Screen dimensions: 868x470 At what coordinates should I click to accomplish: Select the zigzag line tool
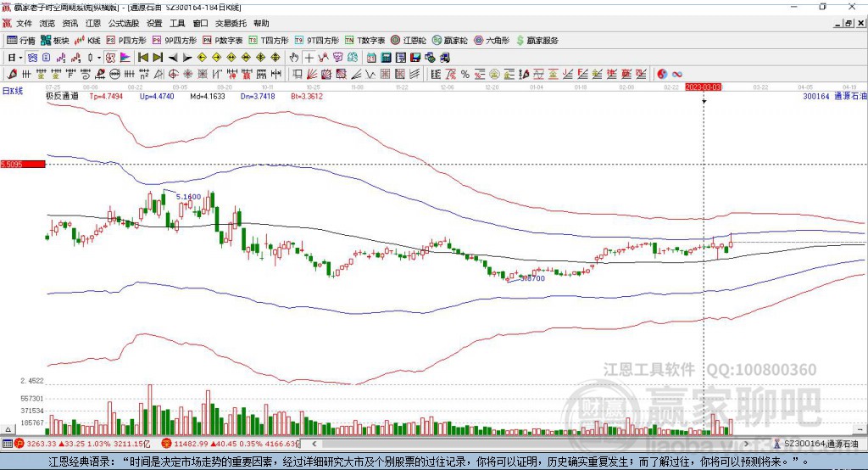324,58
